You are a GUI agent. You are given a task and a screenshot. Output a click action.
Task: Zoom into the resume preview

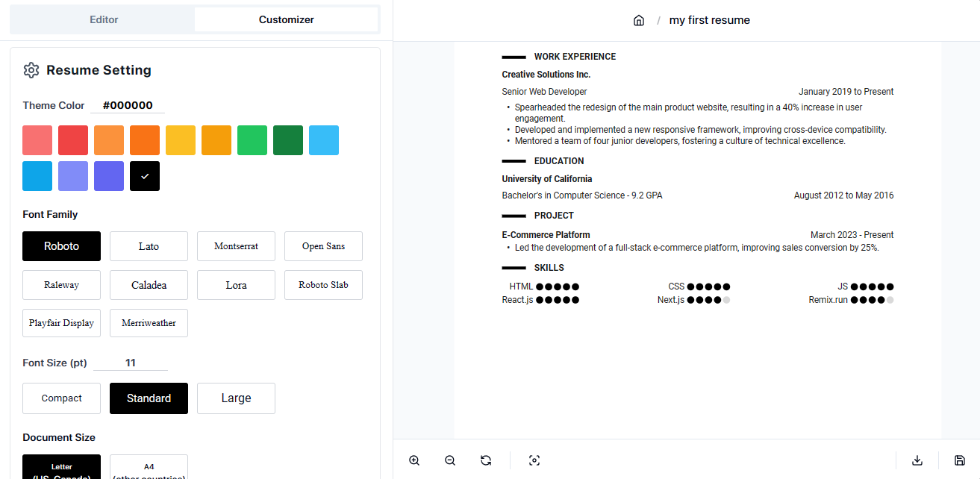click(x=413, y=460)
